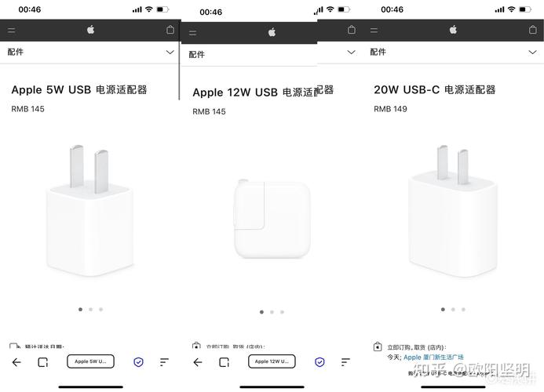Go back on the 12W adapter browser

[x=198, y=362]
